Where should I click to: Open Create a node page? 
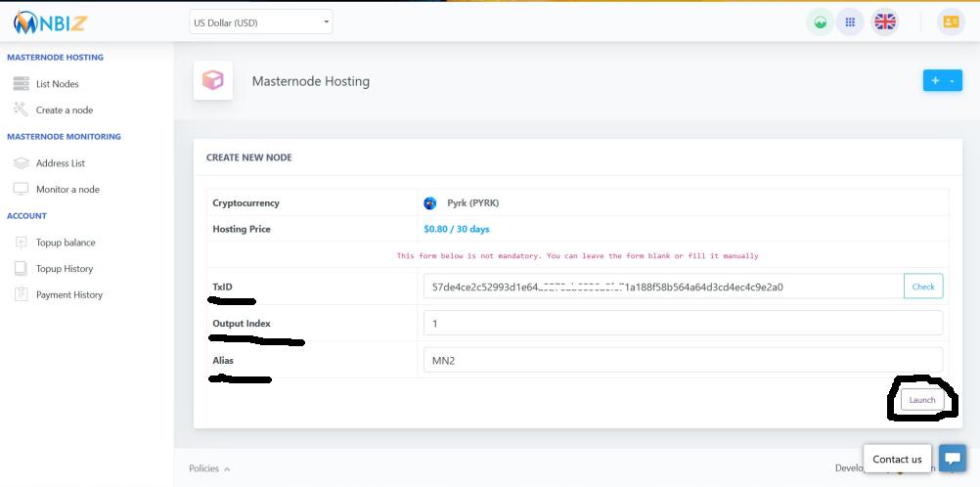point(65,111)
